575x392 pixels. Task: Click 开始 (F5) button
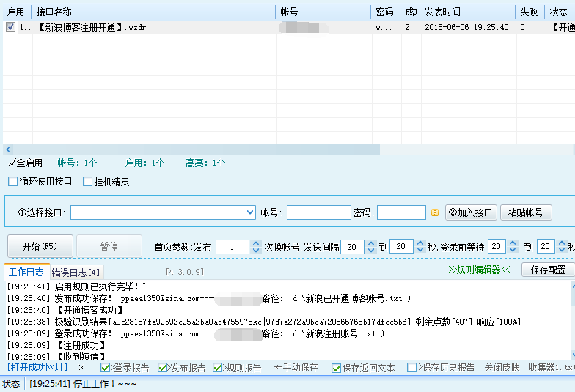coord(40,246)
